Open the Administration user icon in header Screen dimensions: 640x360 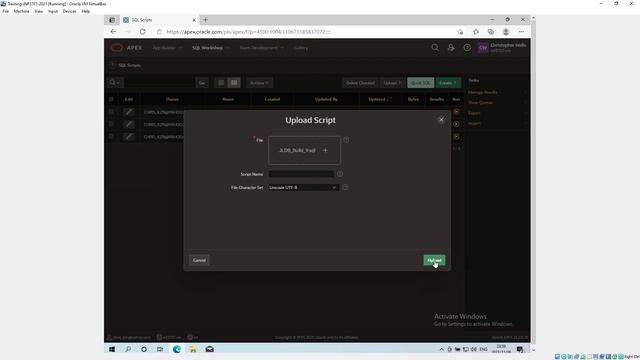coord(451,48)
